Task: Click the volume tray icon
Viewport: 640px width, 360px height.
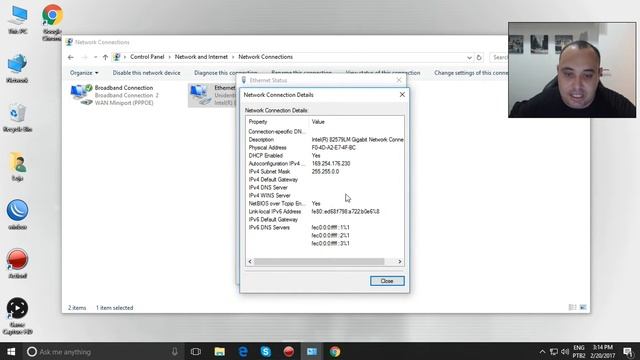Action: [565, 352]
